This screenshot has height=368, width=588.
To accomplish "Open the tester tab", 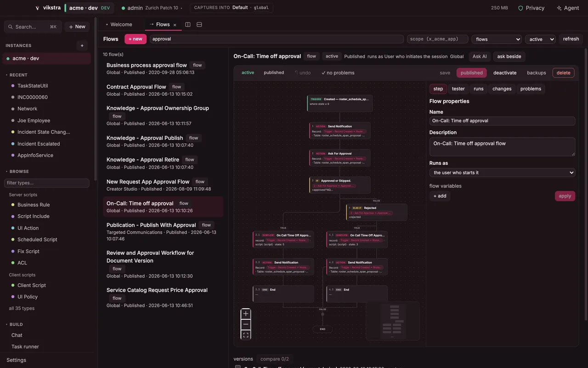I will click(x=458, y=89).
